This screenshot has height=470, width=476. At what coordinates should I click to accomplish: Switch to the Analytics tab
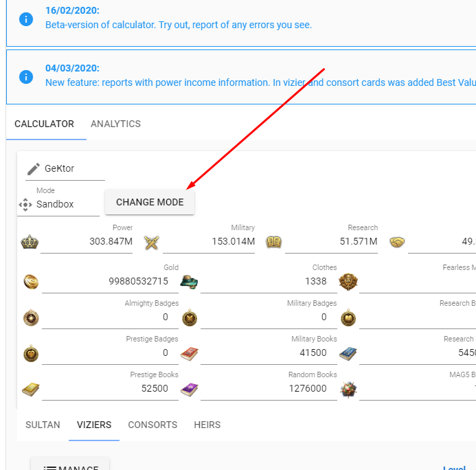115,124
